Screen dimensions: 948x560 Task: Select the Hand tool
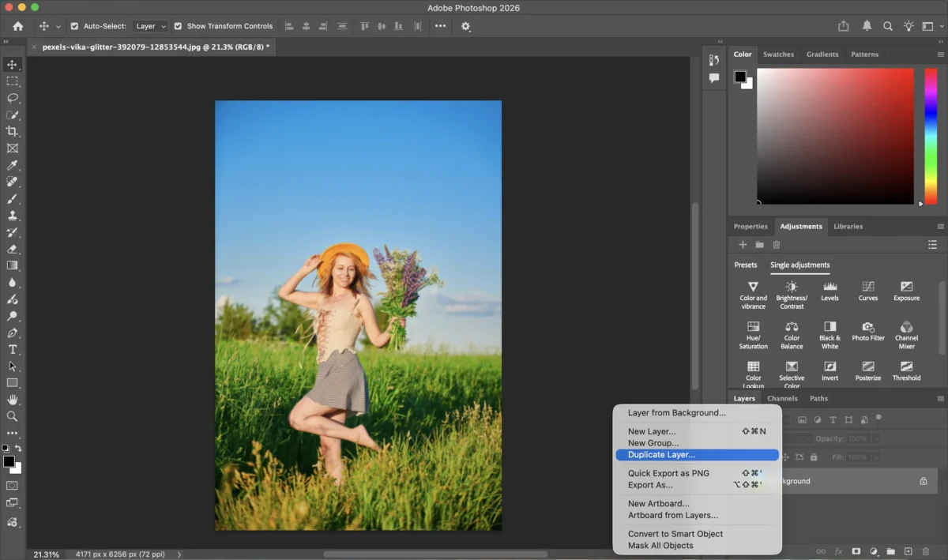[x=12, y=400]
